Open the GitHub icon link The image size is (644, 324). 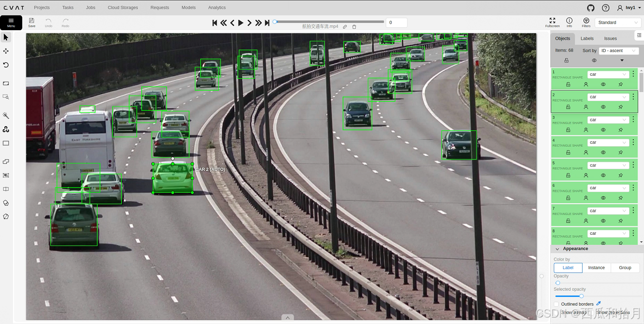pos(590,8)
